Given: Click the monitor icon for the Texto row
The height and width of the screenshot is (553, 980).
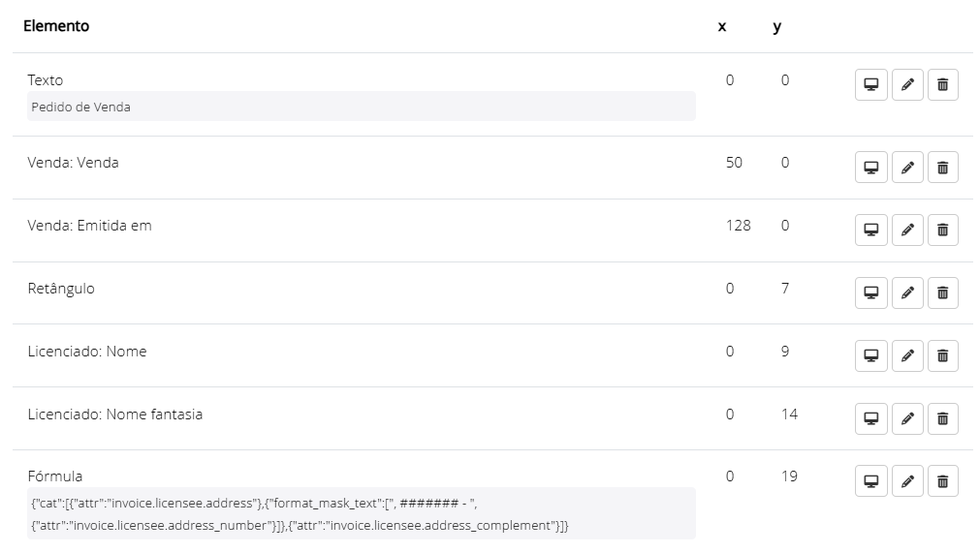Looking at the screenshot, I should tap(870, 85).
